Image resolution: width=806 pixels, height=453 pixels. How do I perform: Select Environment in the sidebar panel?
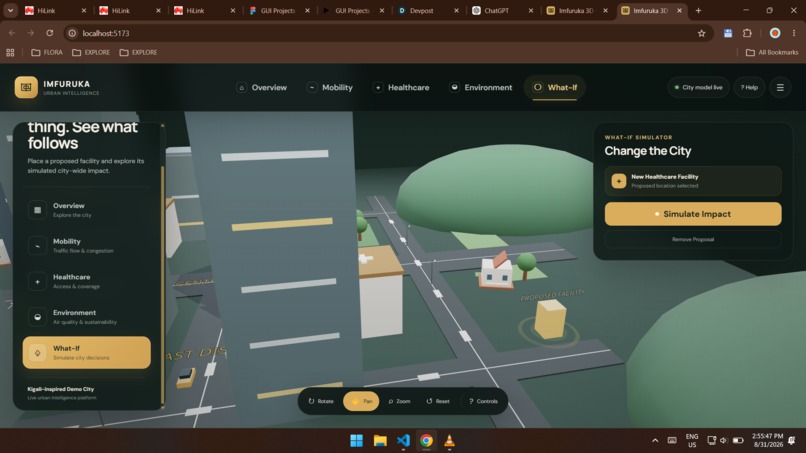(86, 317)
